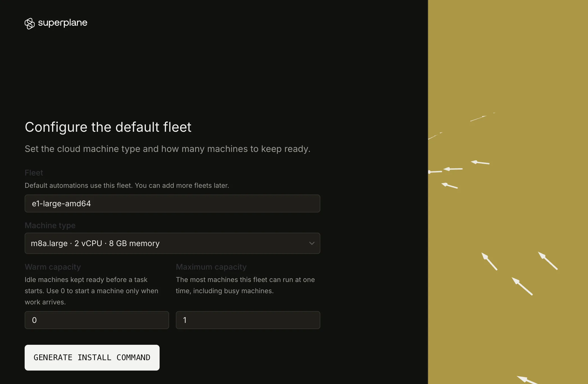Focus the Maximum capacity input field
The image size is (588, 384).
[x=248, y=320]
